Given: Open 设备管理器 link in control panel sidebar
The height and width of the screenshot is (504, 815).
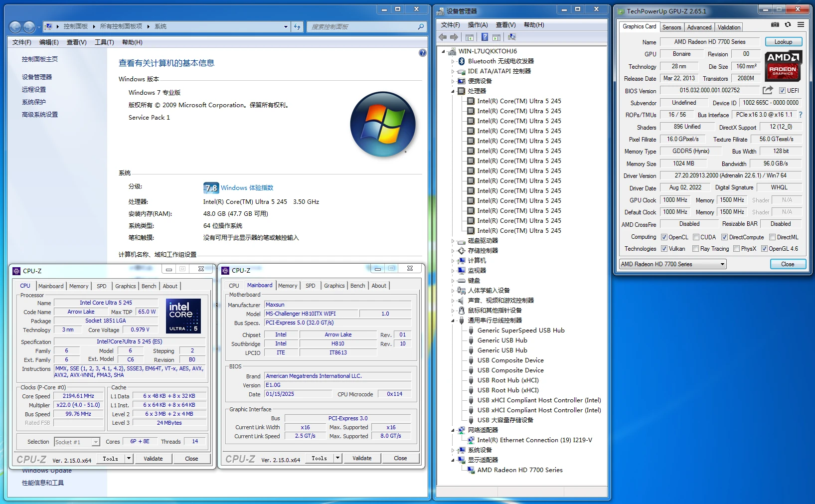Looking at the screenshot, I should (37, 77).
